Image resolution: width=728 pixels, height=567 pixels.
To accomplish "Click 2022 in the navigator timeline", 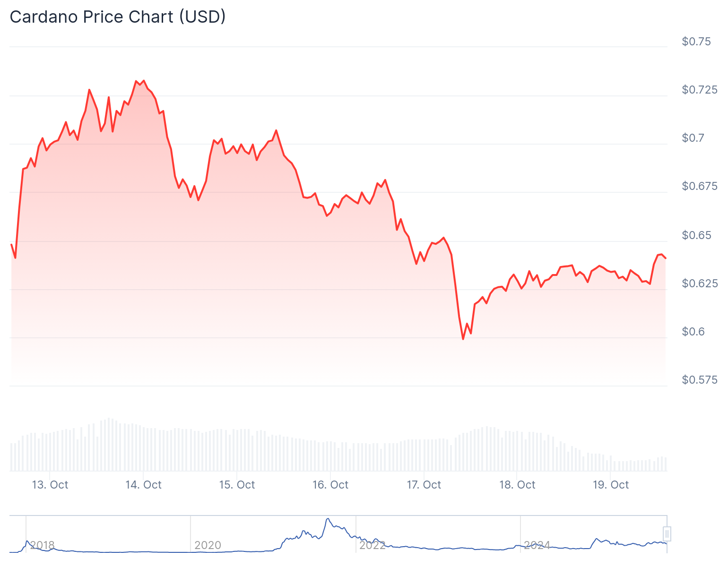I will tap(373, 545).
